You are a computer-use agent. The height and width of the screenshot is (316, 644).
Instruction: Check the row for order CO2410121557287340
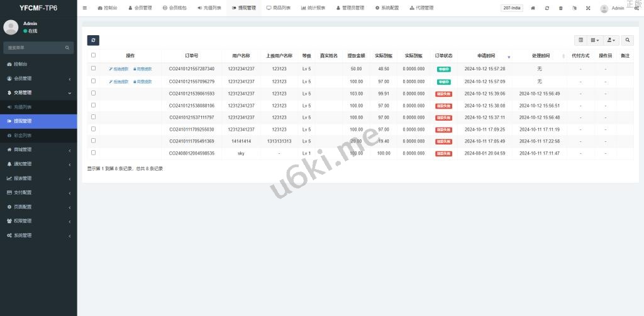tap(94, 68)
